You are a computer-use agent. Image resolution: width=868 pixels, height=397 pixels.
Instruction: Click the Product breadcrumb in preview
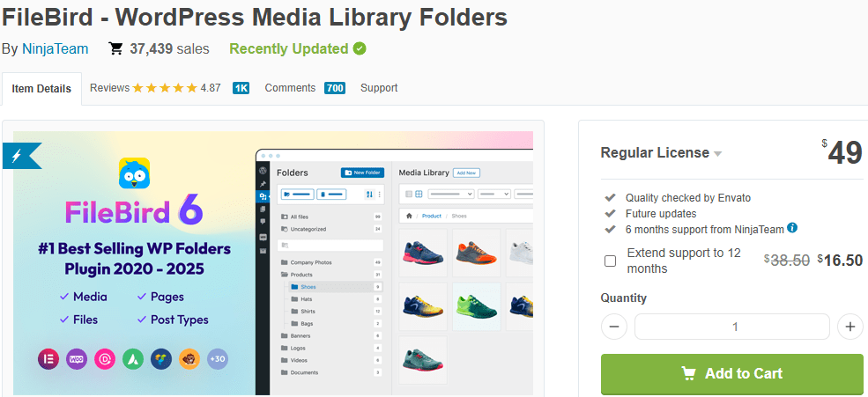click(432, 216)
